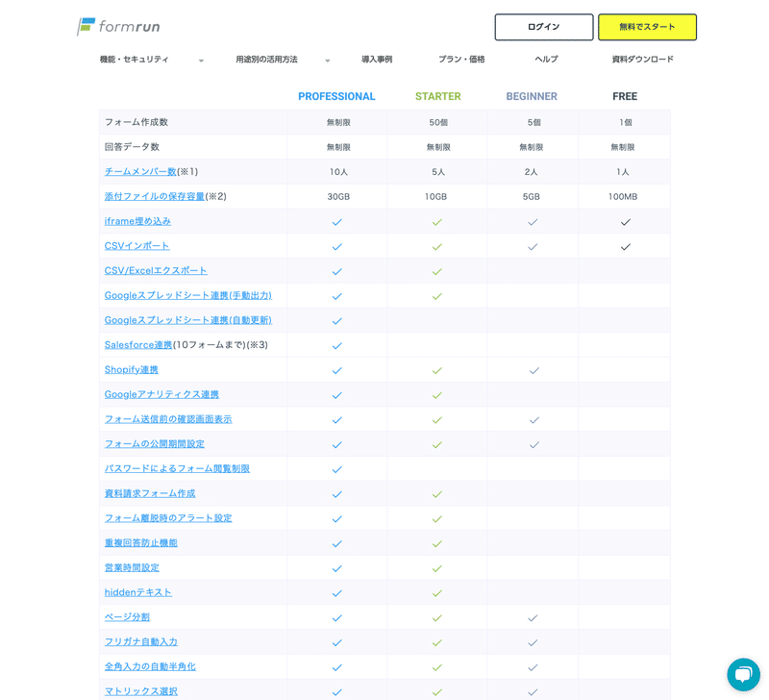The image size is (769, 700).
Task: Click the Shopify連携 link
Action: (131, 370)
